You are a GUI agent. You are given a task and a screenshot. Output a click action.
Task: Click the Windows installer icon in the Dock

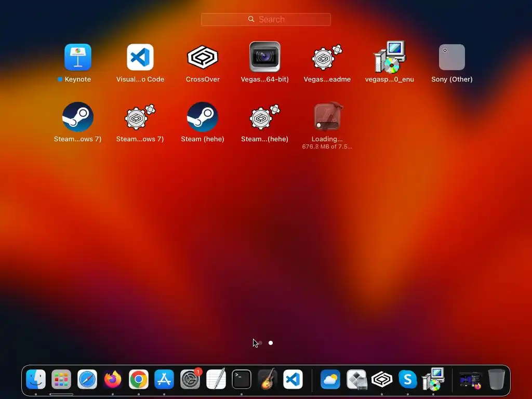pos(433,379)
